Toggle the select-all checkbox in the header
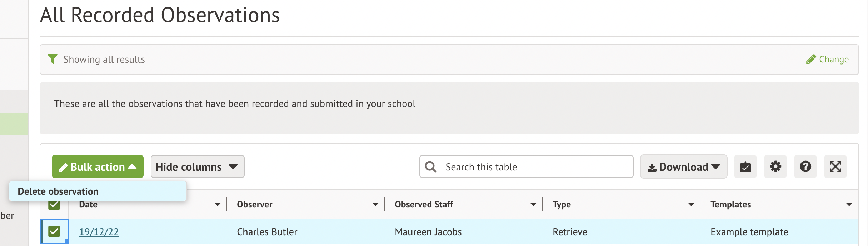 (54, 205)
